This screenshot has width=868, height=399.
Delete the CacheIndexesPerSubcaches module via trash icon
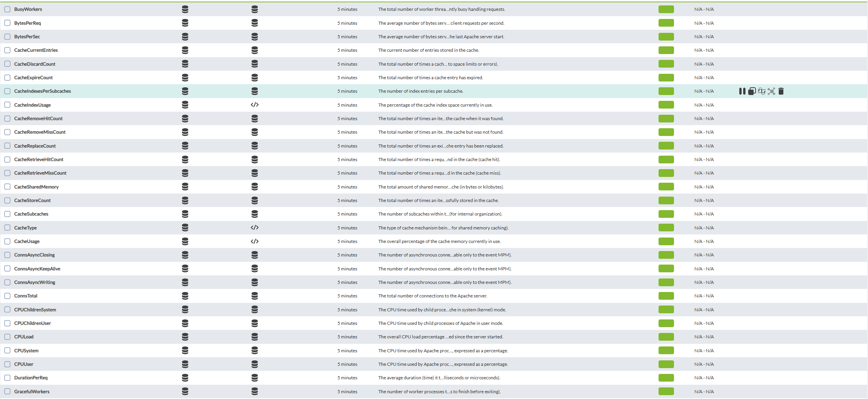[781, 91]
